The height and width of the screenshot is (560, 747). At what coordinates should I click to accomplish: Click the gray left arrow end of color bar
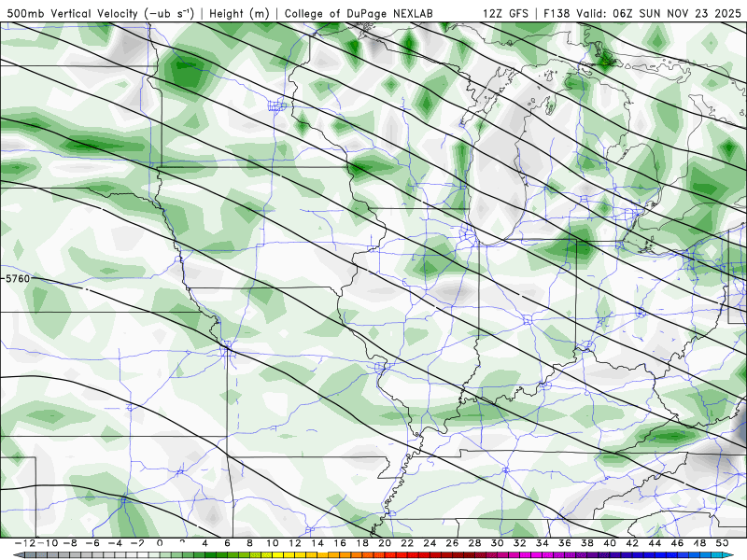click(19, 555)
